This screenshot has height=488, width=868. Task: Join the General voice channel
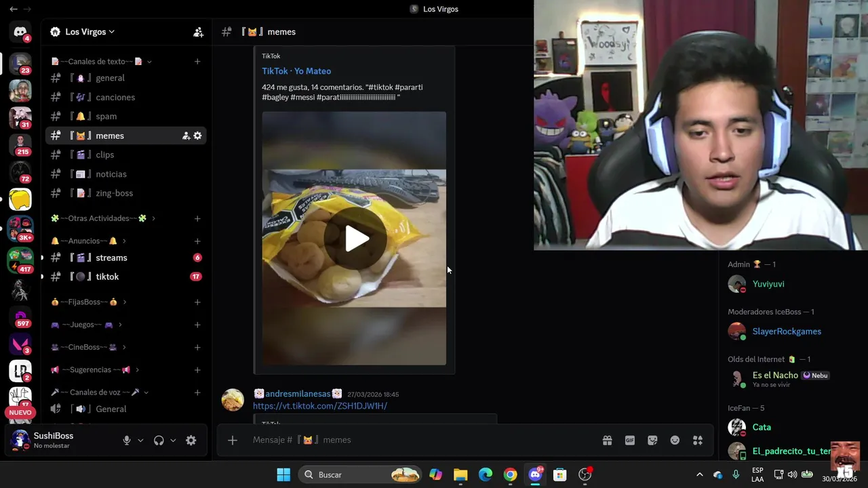click(125, 409)
